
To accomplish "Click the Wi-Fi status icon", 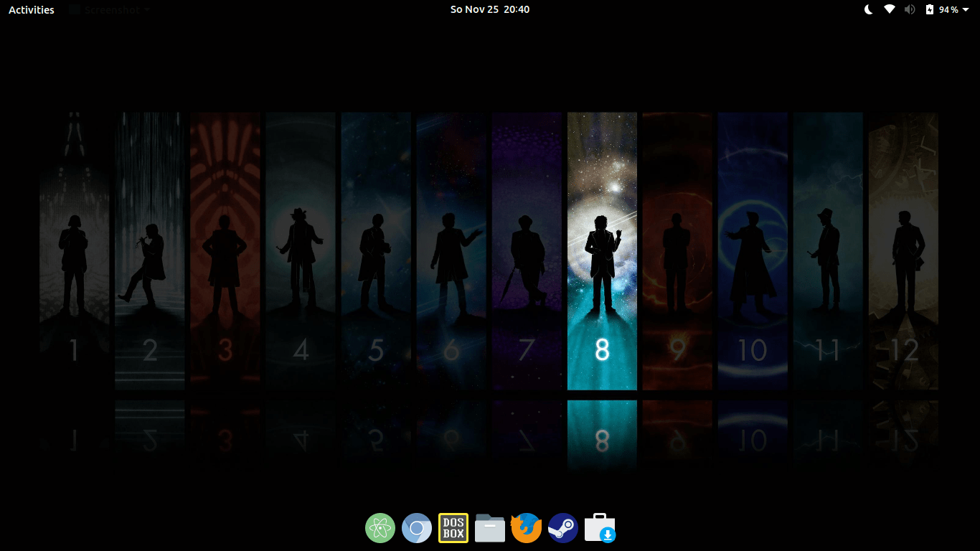I will pyautogui.click(x=890, y=9).
